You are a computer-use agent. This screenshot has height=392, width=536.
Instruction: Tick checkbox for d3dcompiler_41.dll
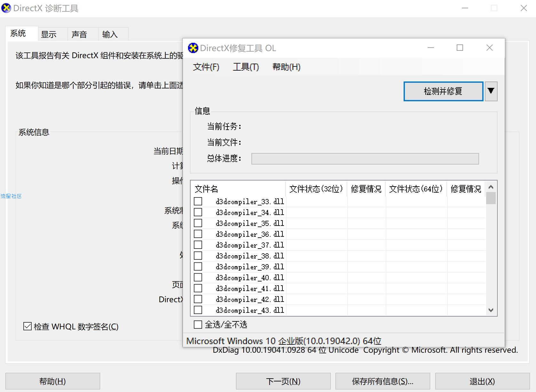point(198,288)
